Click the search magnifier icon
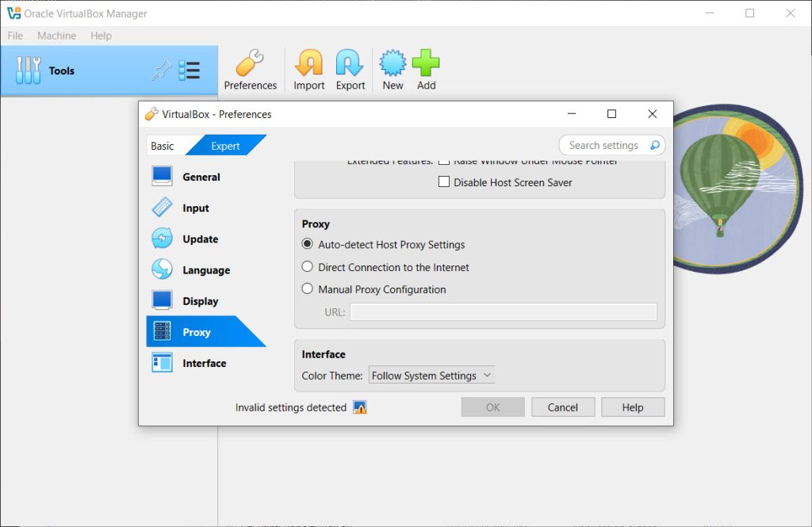 coord(654,146)
